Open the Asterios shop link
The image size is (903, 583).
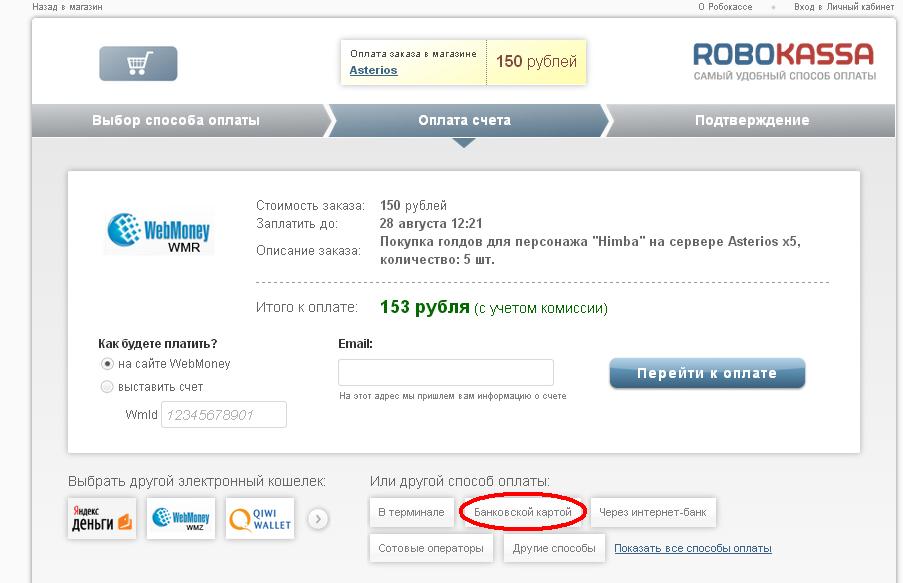pyautogui.click(x=373, y=70)
